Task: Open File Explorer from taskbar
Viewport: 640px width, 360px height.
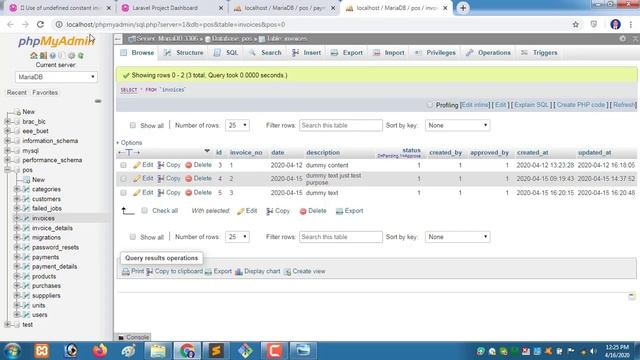Action: coord(158,351)
